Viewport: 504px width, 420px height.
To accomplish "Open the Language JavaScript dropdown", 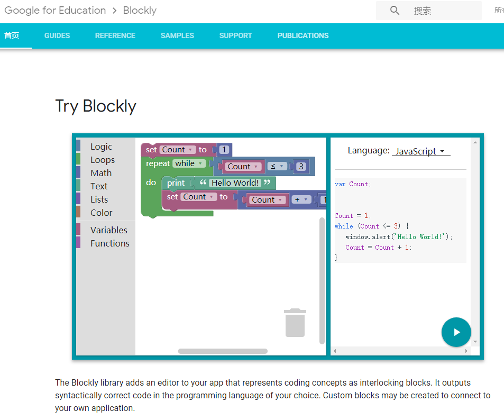I will click(x=421, y=151).
